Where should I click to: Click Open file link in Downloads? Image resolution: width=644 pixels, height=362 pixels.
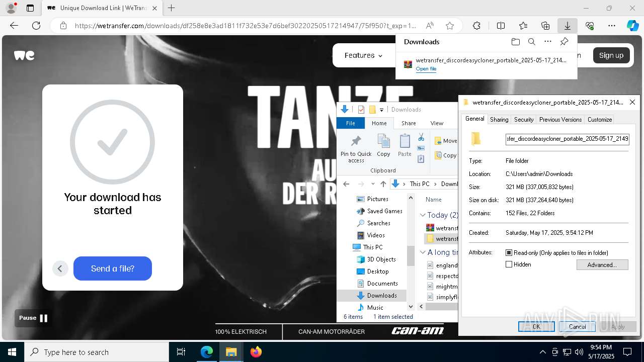tap(426, 69)
